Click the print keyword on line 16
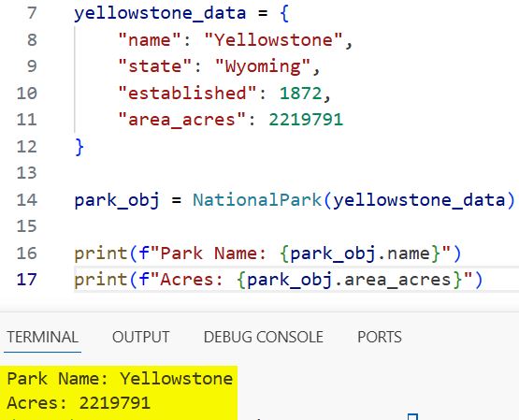Viewport: 519px width, 420px height. (x=101, y=253)
